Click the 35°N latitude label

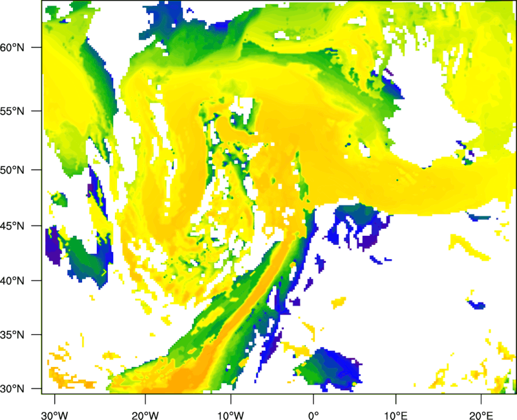(12, 335)
